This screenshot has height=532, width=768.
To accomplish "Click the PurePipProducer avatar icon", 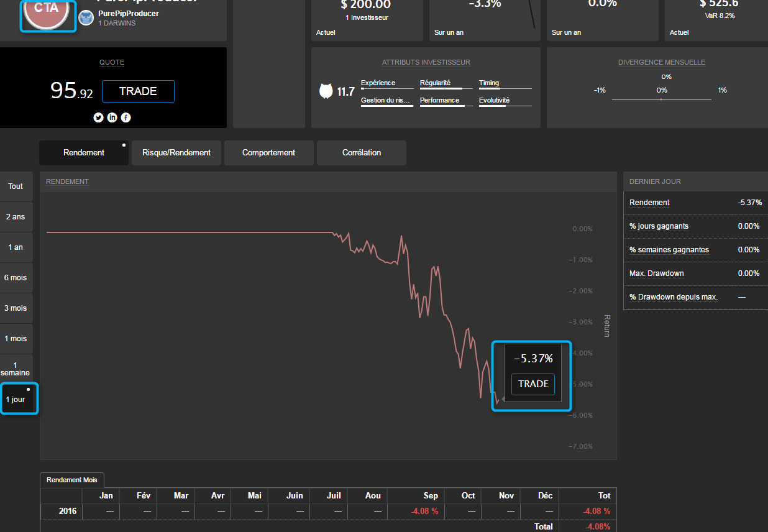I will click(86, 18).
